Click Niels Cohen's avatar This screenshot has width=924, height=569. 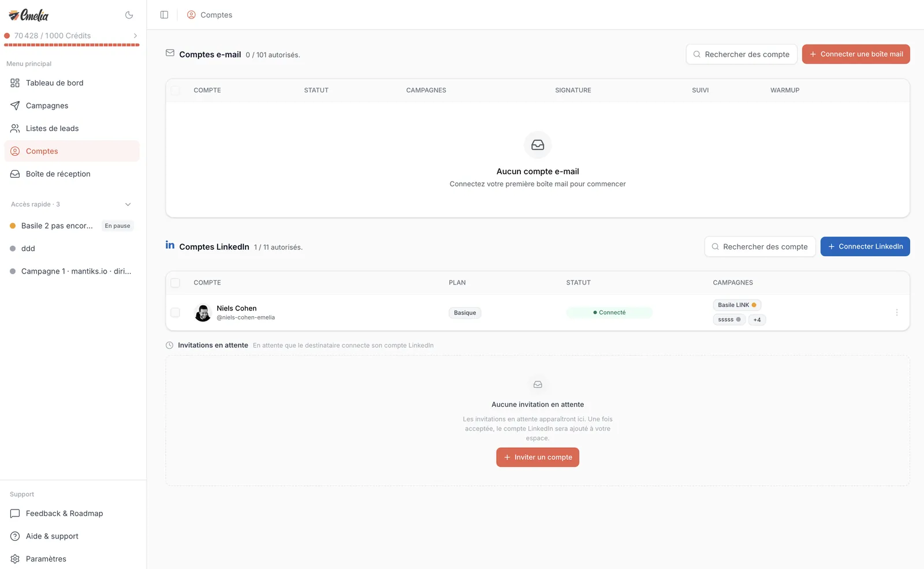click(x=203, y=313)
